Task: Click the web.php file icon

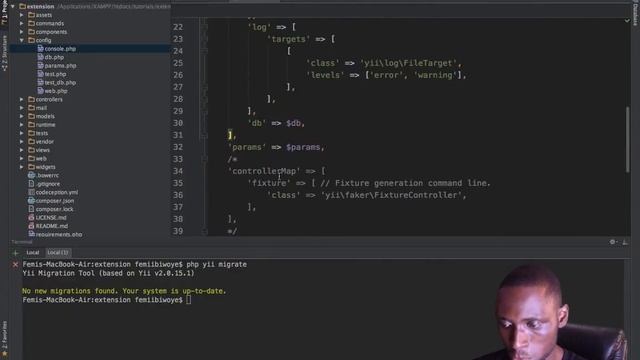Action: click(40, 91)
